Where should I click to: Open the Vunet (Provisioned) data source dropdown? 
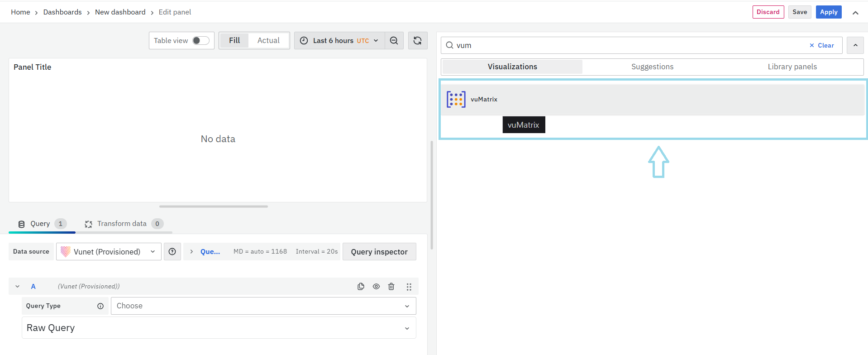(109, 252)
